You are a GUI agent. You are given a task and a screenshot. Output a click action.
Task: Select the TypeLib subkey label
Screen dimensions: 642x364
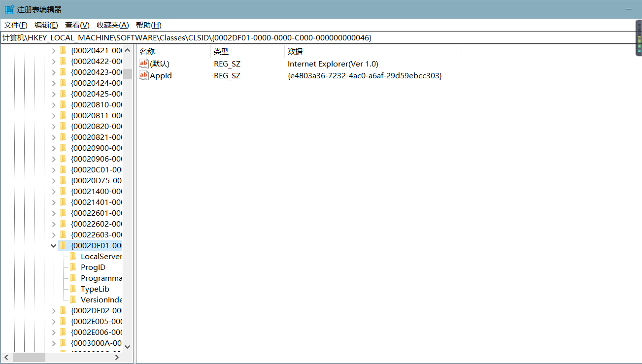[x=95, y=289]
